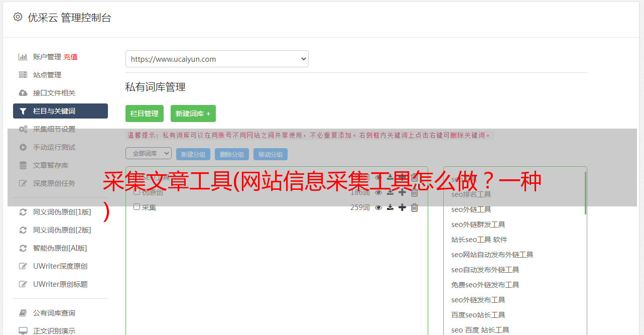Select keyword seo外链发布工具
The width and height of the screenshot is (644, 335).
pyautogui.click(x=478, y=300)
